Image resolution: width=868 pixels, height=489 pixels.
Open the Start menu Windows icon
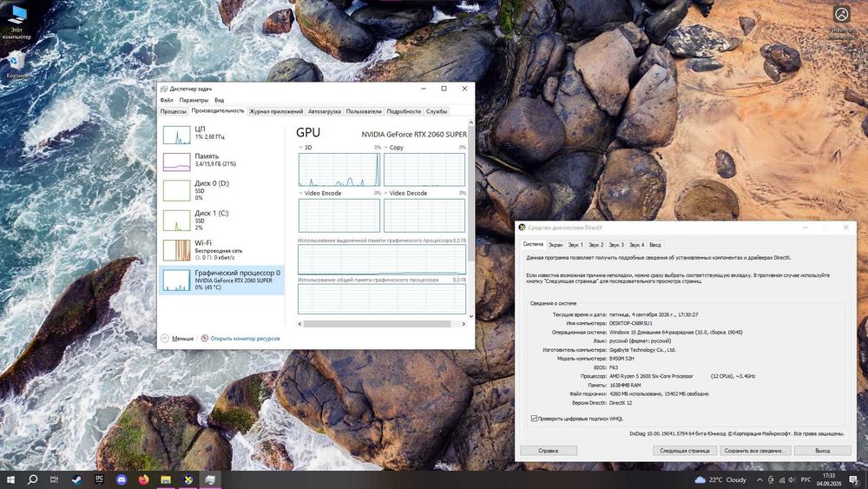(10, 479)
